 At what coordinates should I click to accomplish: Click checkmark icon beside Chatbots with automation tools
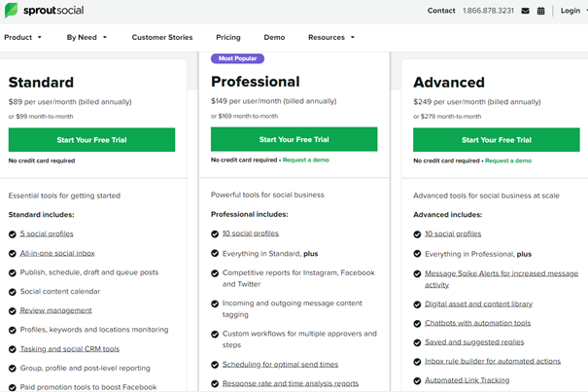click(417, 324)
